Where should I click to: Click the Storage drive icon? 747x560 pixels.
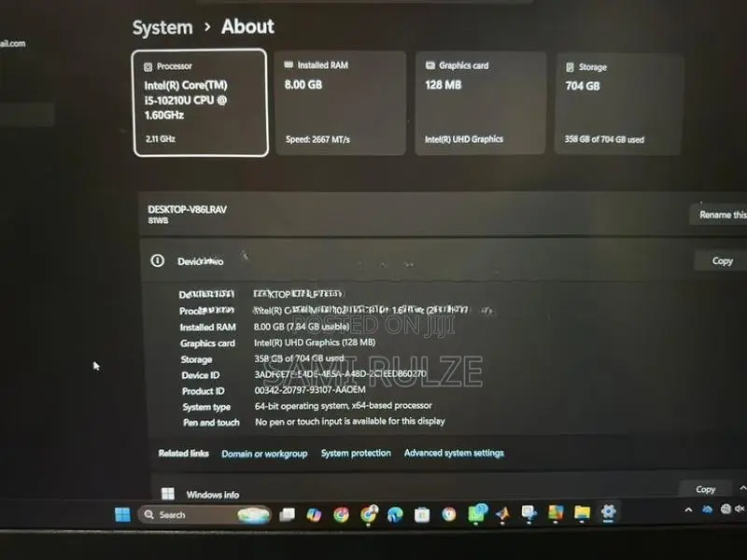[x=570, y=67]
